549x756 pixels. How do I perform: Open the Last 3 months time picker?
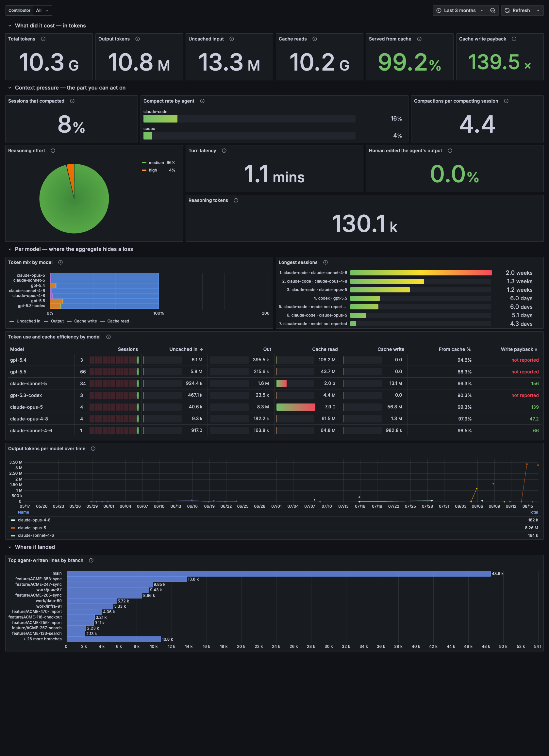[460, 10]
